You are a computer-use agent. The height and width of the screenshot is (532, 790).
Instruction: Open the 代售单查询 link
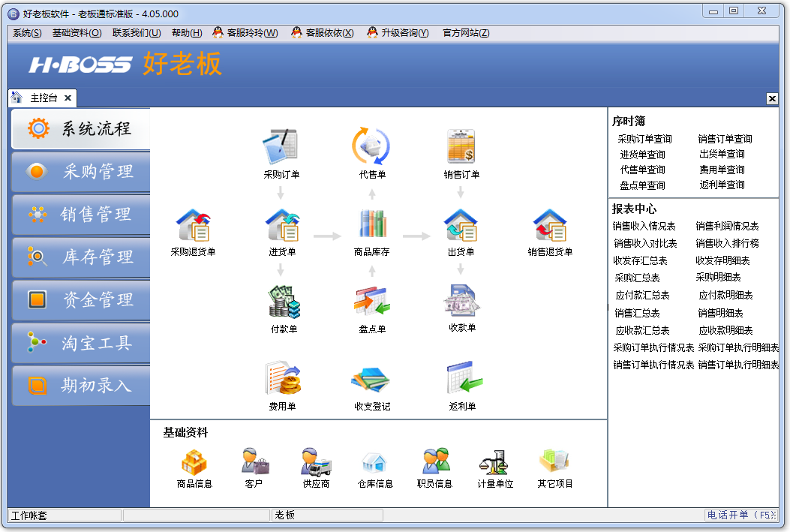[642, 170]
